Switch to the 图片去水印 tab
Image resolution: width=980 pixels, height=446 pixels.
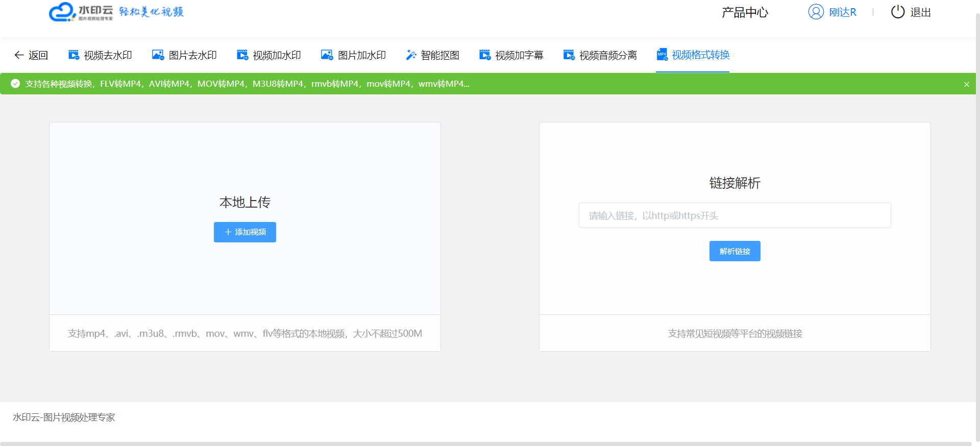click(x=184, y=55)
